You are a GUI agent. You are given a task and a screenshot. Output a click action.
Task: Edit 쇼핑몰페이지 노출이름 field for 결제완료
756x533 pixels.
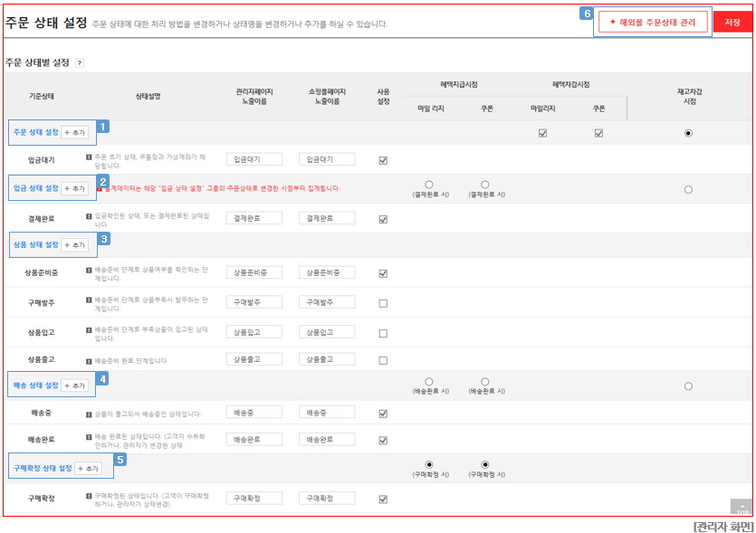pyautogui.click(x=327, y=218)
